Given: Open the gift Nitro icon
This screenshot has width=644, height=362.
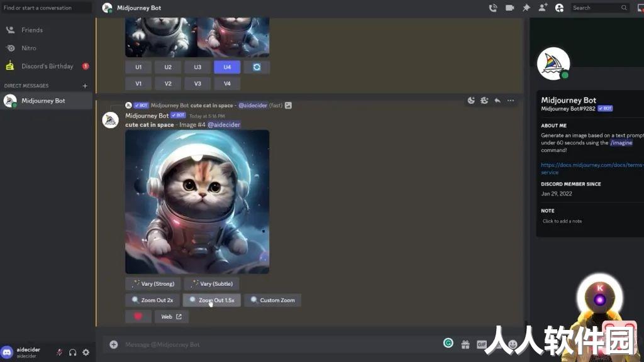Looking at the screenshot, I should coord(465,344).
